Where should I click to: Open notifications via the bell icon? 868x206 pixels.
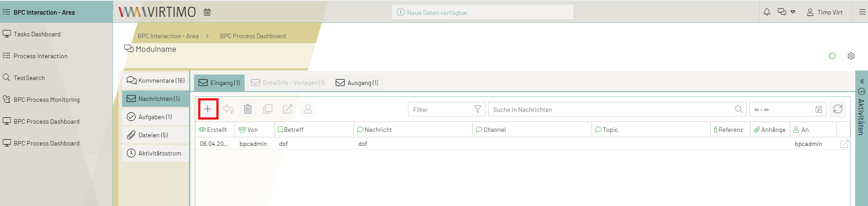pyautogui.click(x=767, y=12)
